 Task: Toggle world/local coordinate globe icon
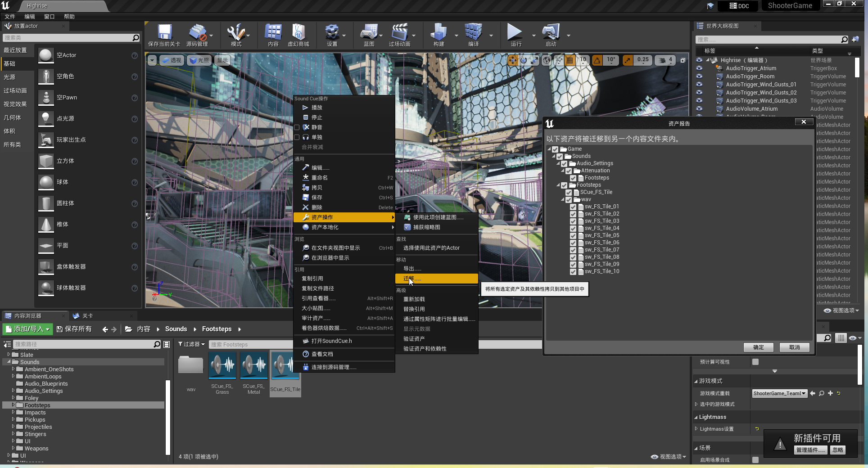tap(547, 60)
